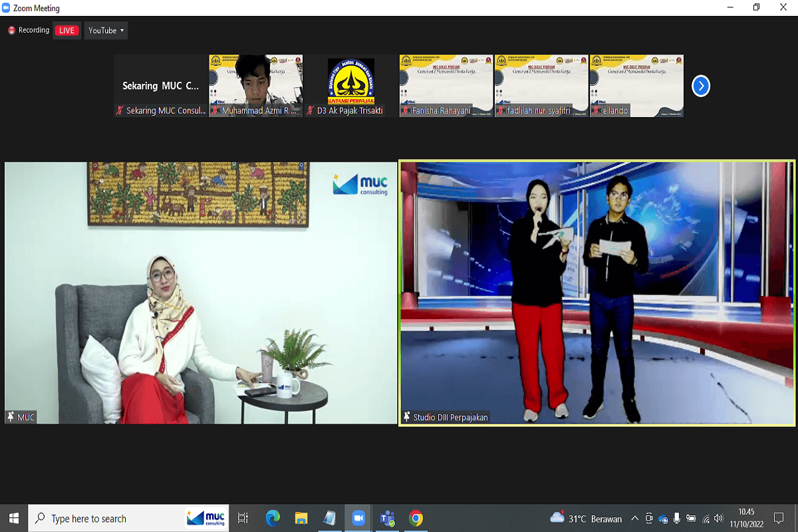Click MUC consulting logo in search bar
Image resolution: width=798 pixels, height=532 pixels.
[x=206, y=518]
